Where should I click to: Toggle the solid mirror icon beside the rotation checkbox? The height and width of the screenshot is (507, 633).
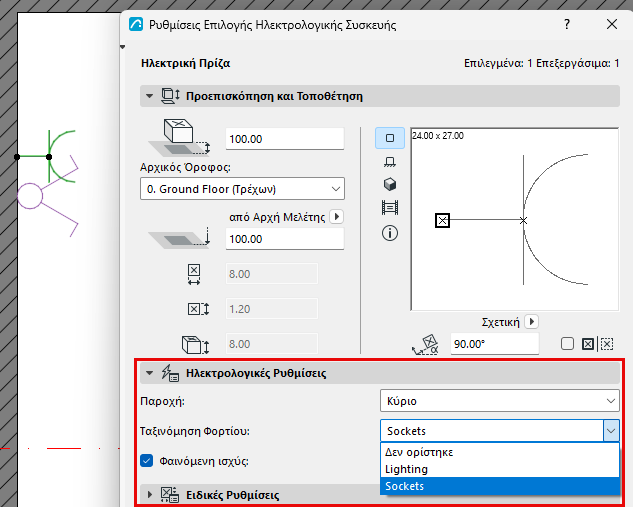(588, 344)
